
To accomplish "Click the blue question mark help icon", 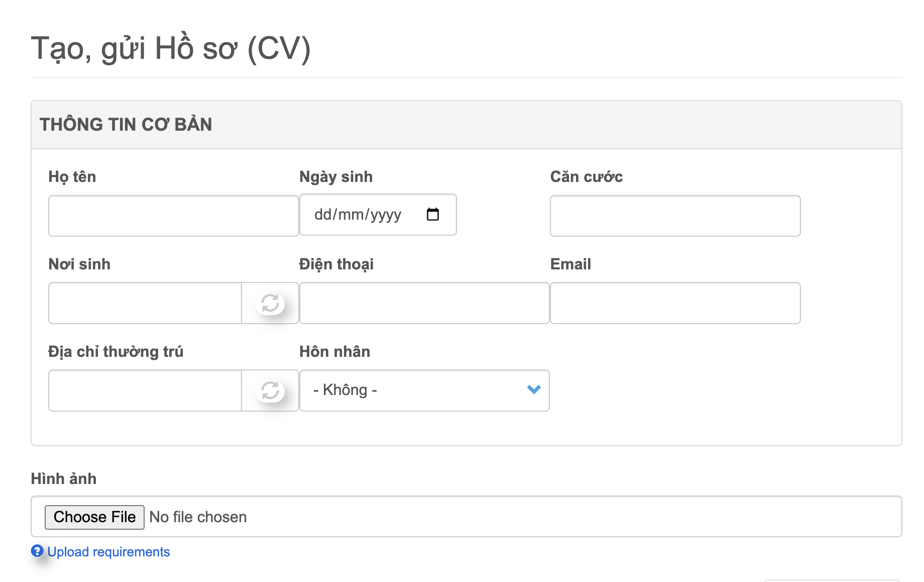I will pyautogui.click(x=37, y=551).
